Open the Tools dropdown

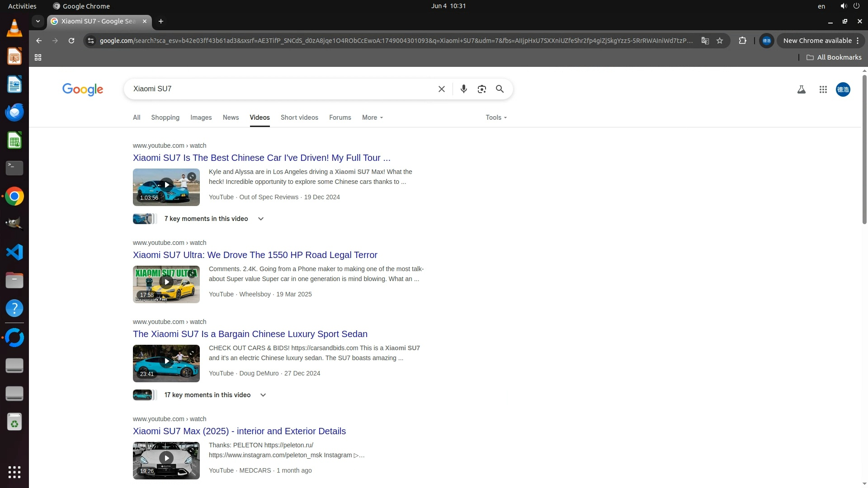[496, 117]
